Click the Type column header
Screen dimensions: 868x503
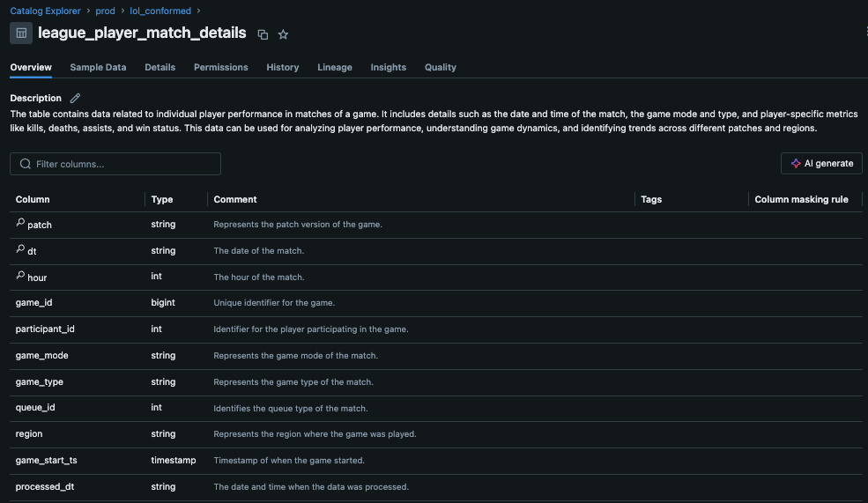(x=162, y=199)
